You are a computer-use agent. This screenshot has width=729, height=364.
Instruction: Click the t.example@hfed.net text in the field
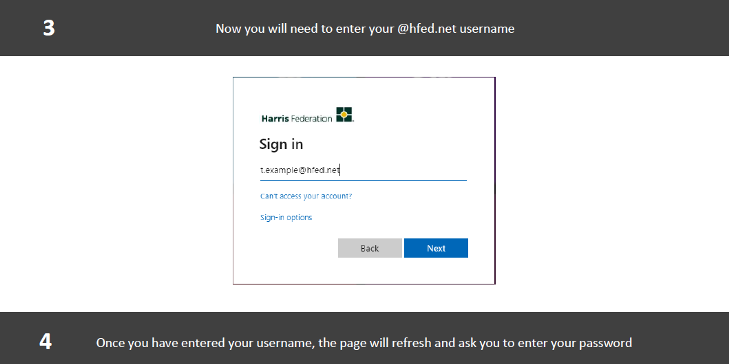point(300,171)
